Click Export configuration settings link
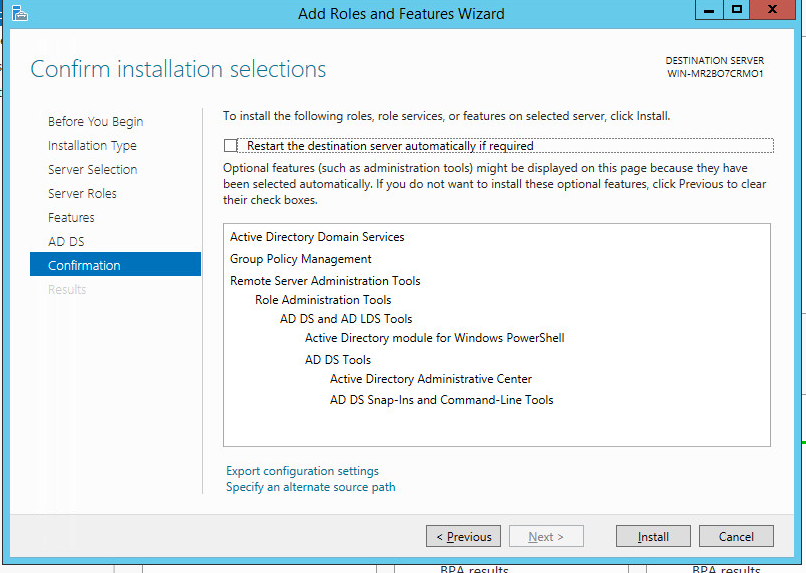The width and height of the screenshot is (806, 573). click(x=302, y=471)
